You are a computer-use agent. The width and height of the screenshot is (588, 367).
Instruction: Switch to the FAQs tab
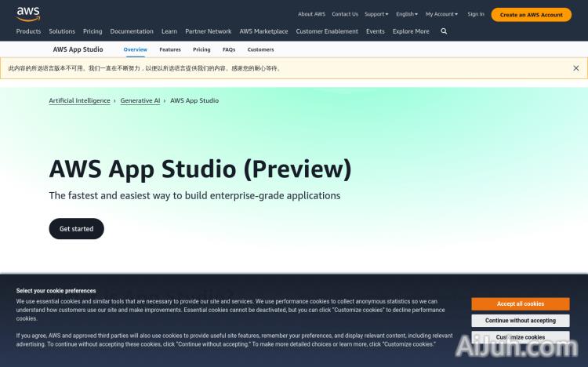pyautogui.click(x=229, y=49)
